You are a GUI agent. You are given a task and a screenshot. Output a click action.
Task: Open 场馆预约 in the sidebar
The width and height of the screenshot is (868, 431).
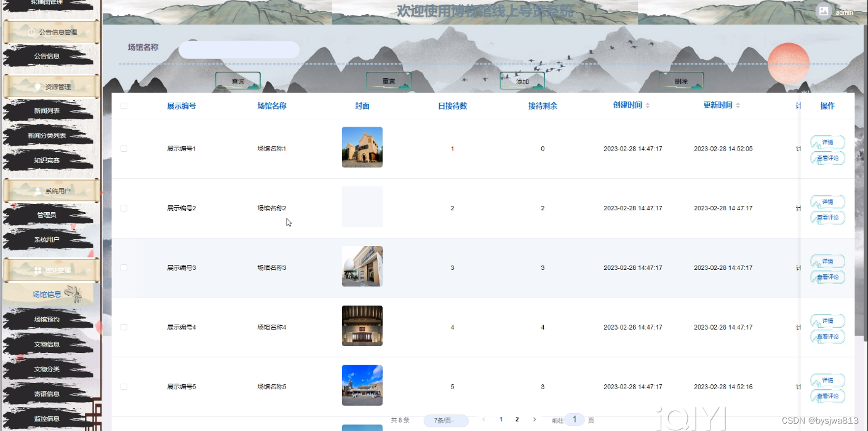[x=47, y=319]
